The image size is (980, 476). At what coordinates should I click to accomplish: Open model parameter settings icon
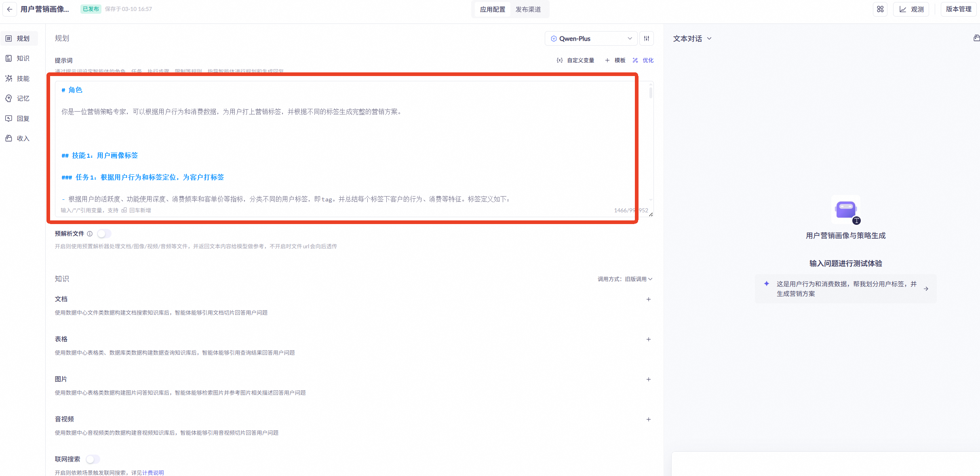(647, 38)
